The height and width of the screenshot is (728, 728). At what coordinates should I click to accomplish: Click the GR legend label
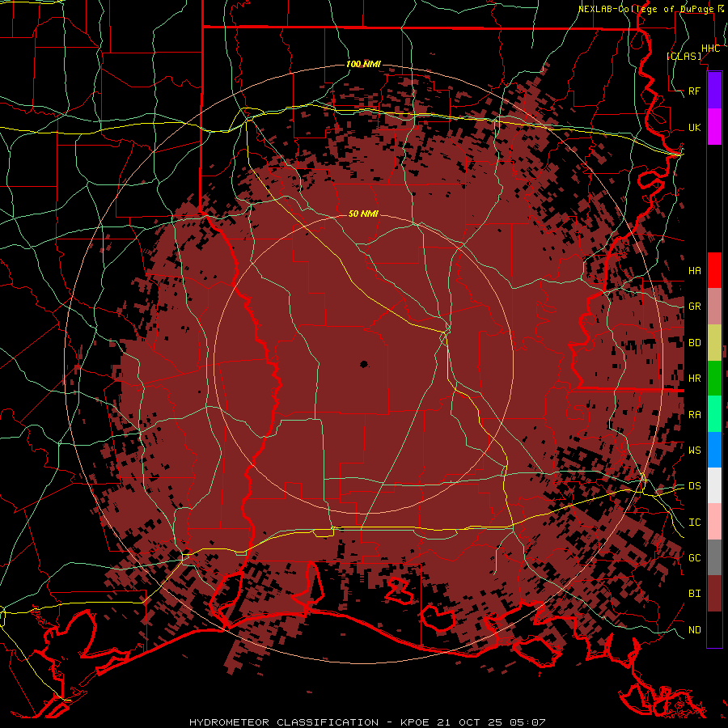[694, 307]
